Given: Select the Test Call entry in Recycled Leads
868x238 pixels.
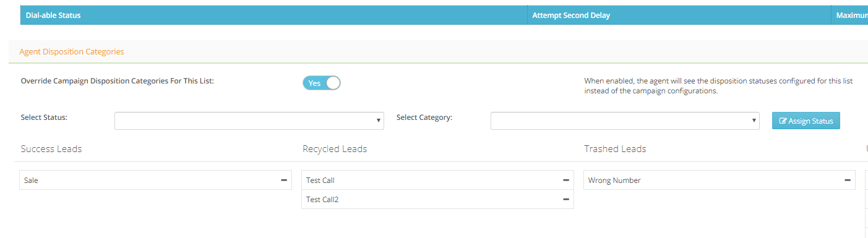Looking at the screenshot, I should (x=437, y=180).
